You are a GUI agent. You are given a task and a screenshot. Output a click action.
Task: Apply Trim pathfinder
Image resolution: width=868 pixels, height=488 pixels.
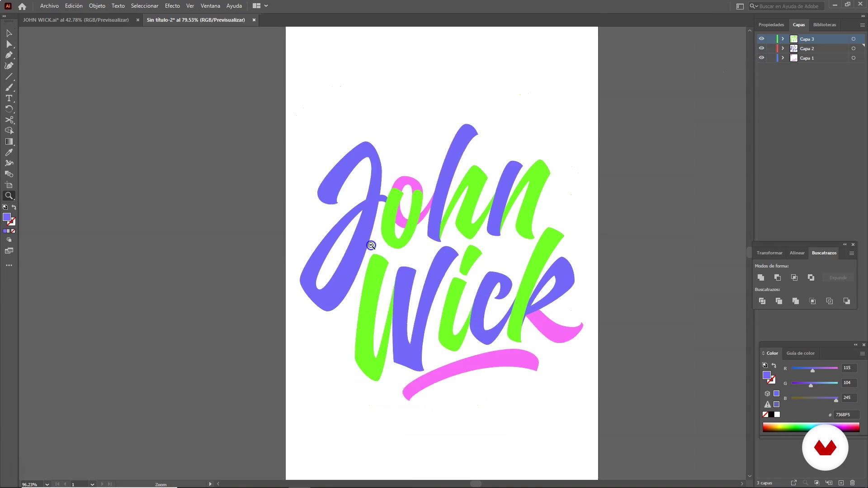tap(779, 301)
